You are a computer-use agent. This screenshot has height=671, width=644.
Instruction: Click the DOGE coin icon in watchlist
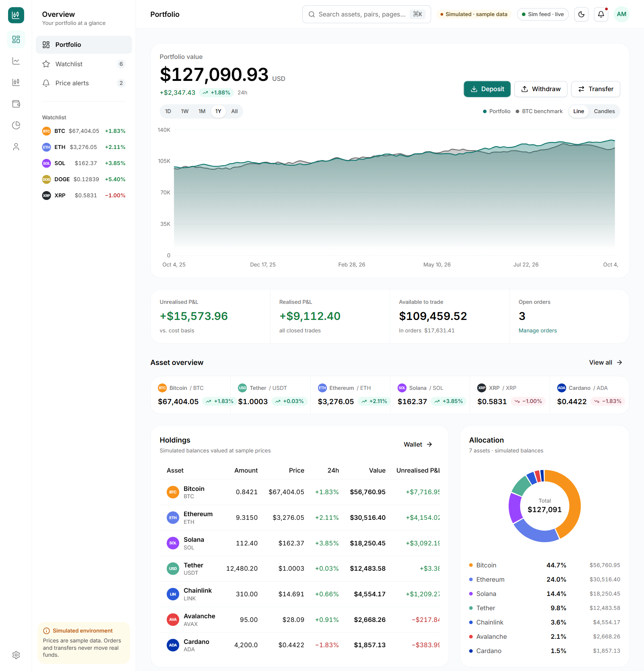(46, 179)
